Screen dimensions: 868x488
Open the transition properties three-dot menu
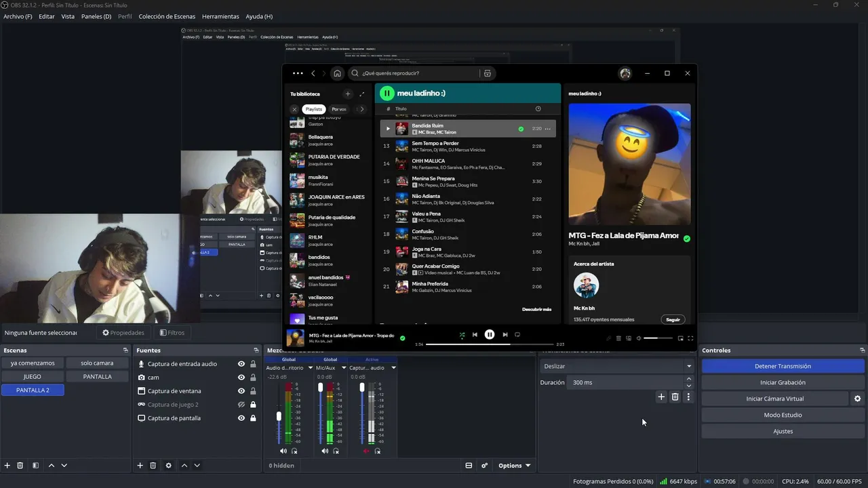tap(688, 397)
